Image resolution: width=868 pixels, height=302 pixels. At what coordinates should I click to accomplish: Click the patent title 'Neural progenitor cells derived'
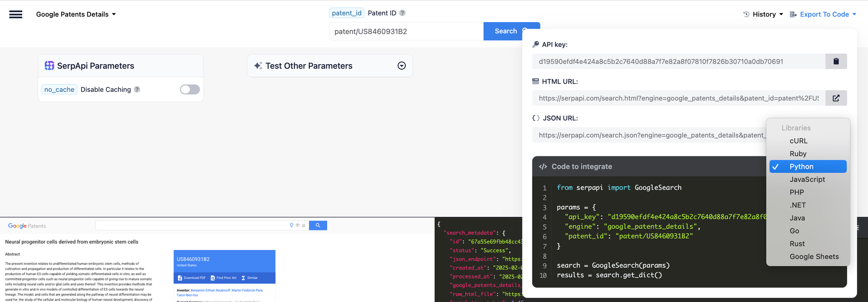[x=72, y=242]
